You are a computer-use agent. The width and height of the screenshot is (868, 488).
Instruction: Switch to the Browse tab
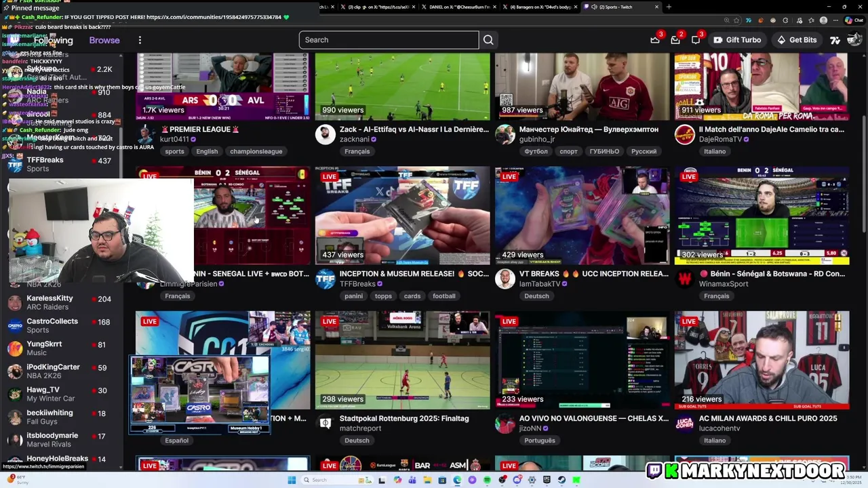point(104,40)
